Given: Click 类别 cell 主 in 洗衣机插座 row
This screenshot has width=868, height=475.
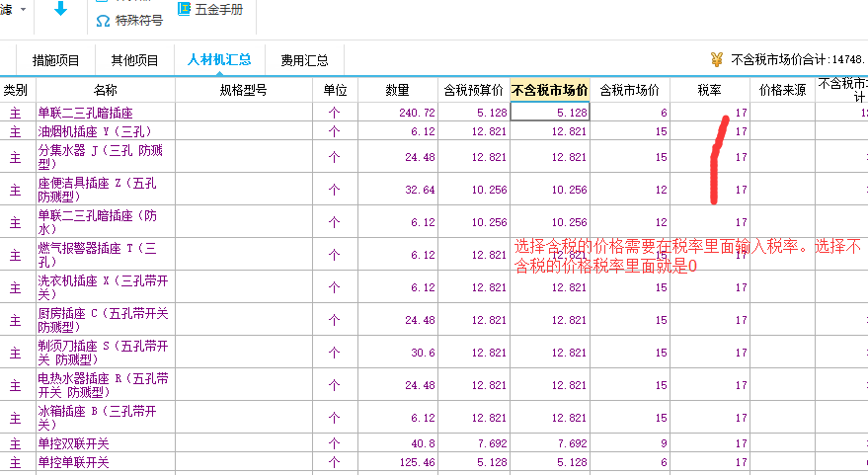Looking at the screenshot, I should [16, 287].
